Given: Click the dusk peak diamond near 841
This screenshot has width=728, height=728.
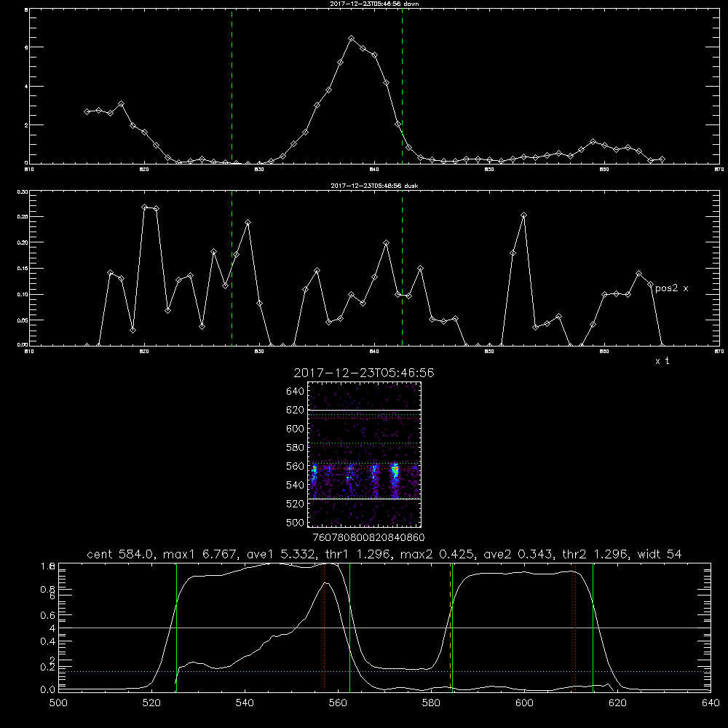Looking at the screenshot, I should 386,243.
